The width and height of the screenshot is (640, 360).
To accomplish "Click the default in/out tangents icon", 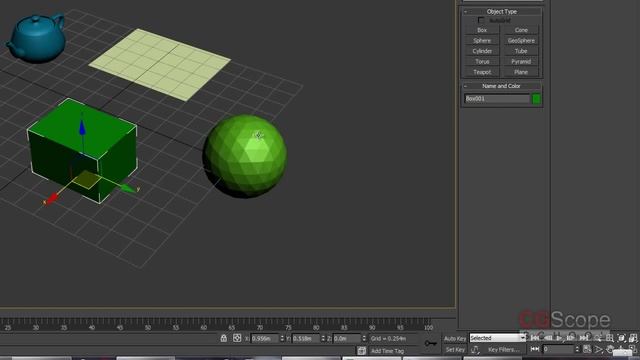I will 475,349.
